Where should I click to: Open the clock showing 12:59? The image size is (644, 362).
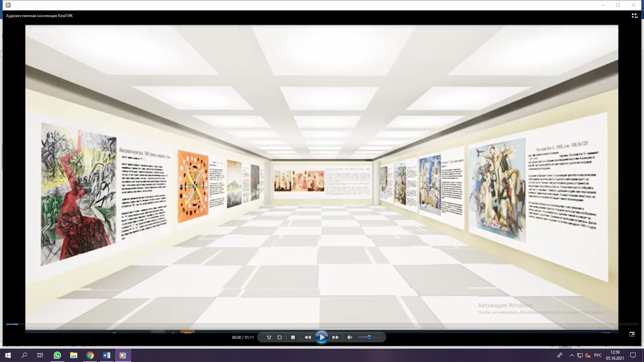coord(615,355)
